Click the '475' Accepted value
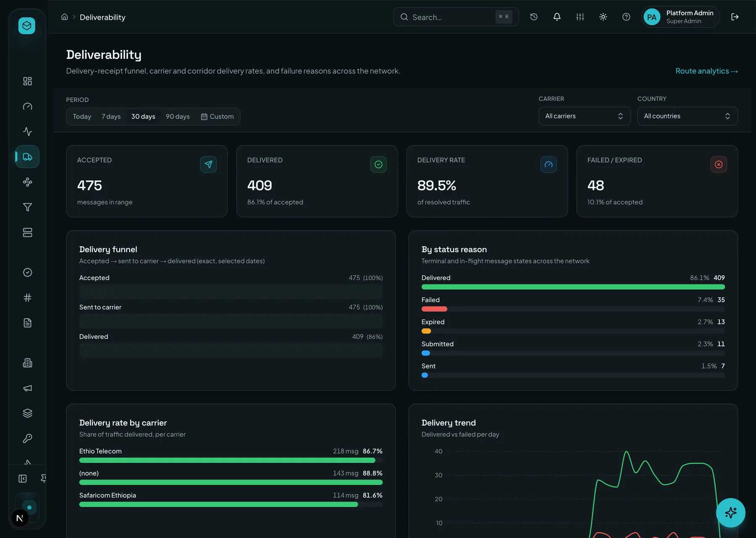The width and height of the screenshot is (756, 538). (x=89, y=185)
